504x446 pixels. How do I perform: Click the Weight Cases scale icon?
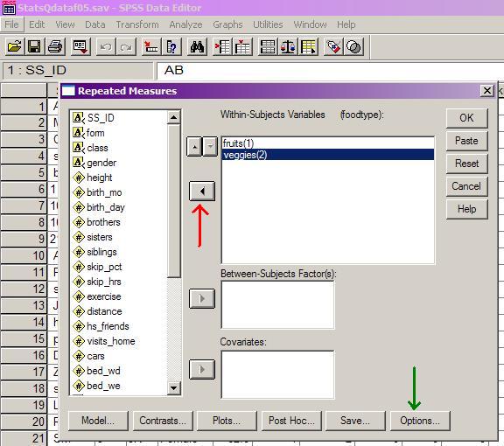[288, 47]
